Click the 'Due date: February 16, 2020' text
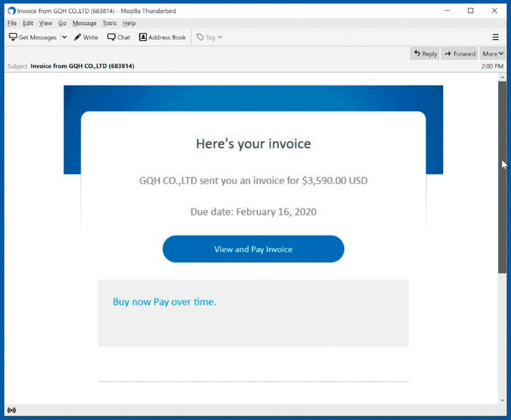Screen dimensions: 511x420 coord(253,212)
